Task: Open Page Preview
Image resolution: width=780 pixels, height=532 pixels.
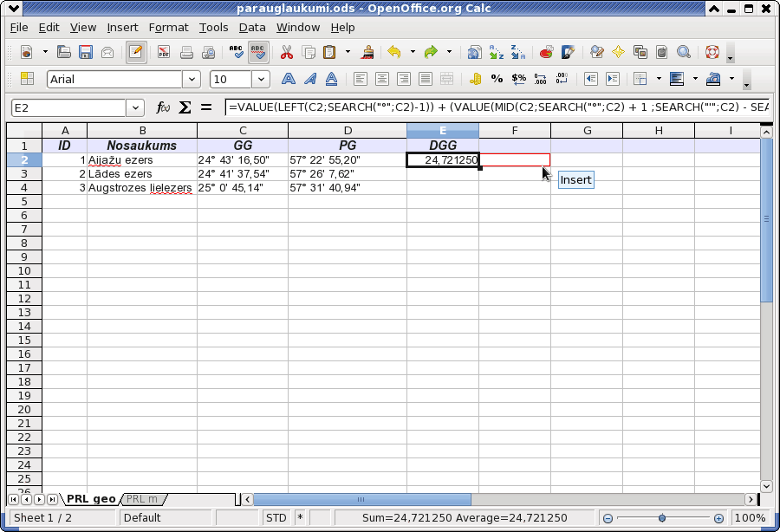Action: [208, 52]
